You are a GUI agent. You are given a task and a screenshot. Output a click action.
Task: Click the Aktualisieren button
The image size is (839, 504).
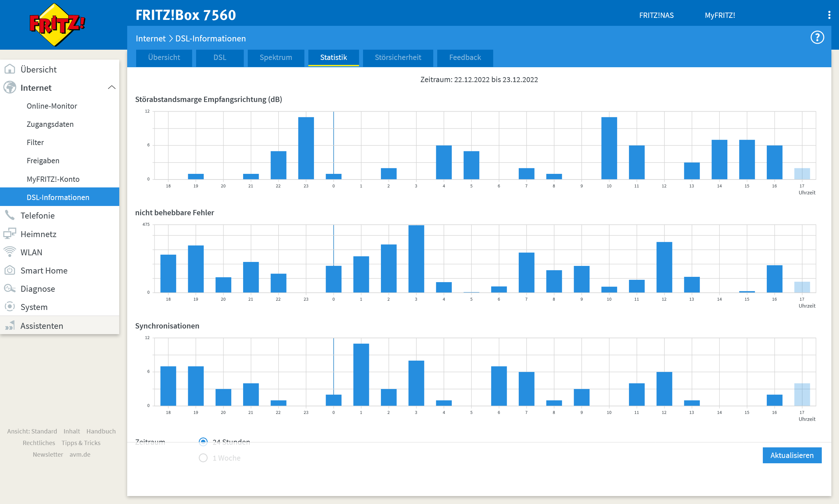coord(791,455)
